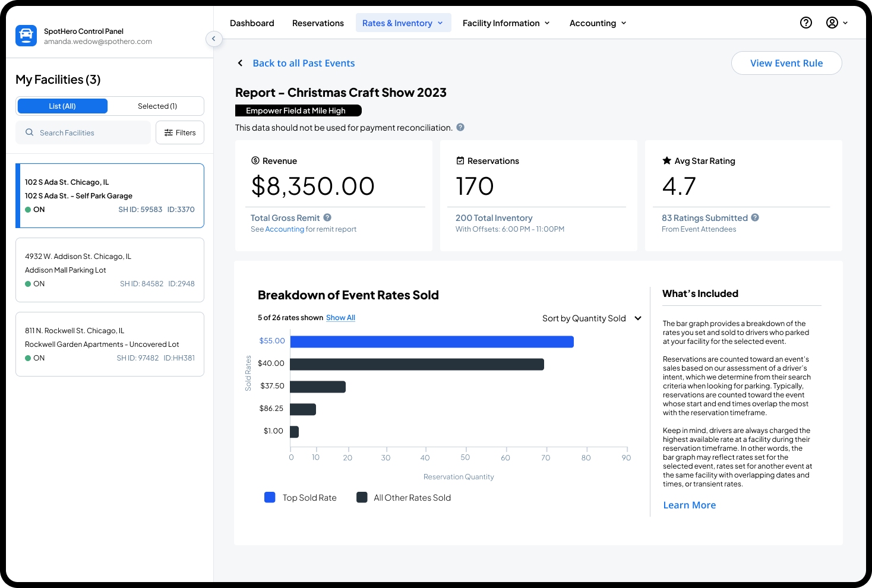Click the green ON status dot for 102 S Ada St.
Screen dimensions: 872x588
pos(28,210)
